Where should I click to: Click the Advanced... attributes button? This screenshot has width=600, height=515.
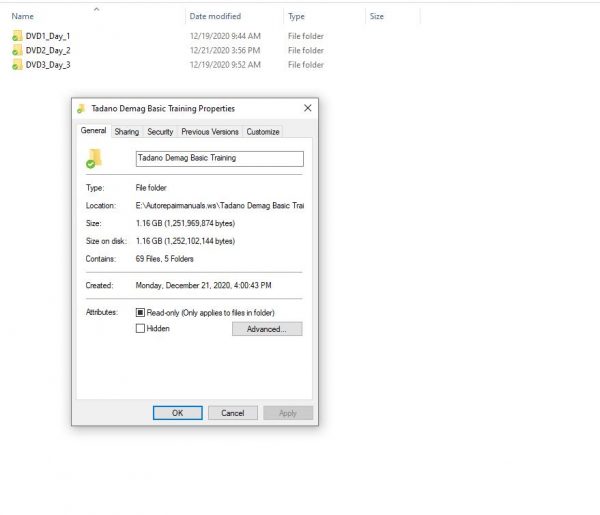[x=267, y=329]
